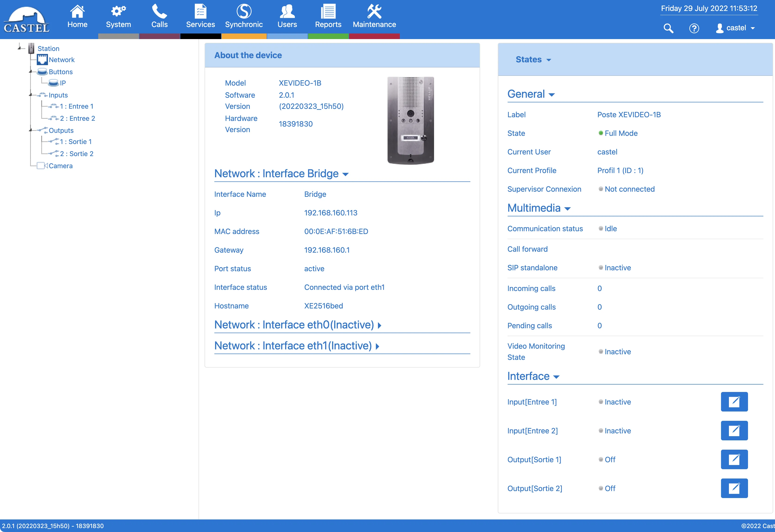Expand Network : Interface eth0(Inactive) section
Screen dimensions: 775x532
(x=297, y=325)
